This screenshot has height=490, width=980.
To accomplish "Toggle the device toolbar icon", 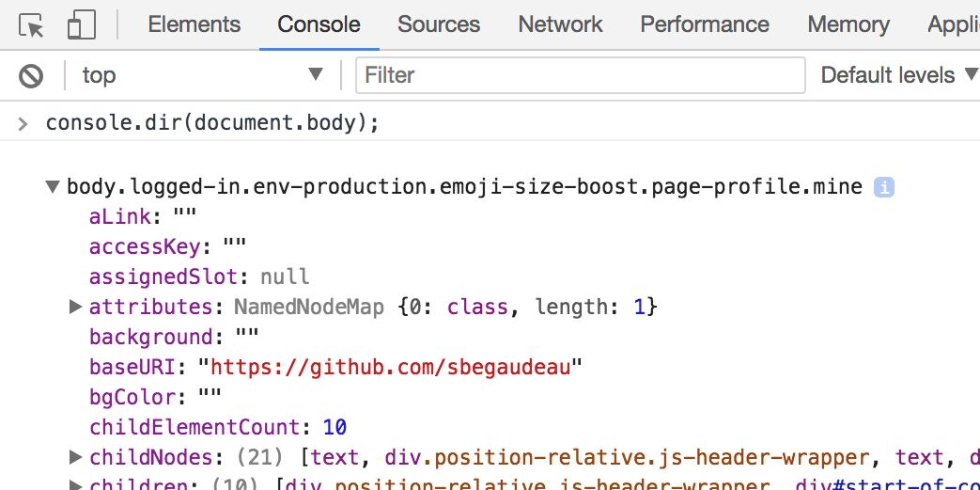I will point(81,25).
